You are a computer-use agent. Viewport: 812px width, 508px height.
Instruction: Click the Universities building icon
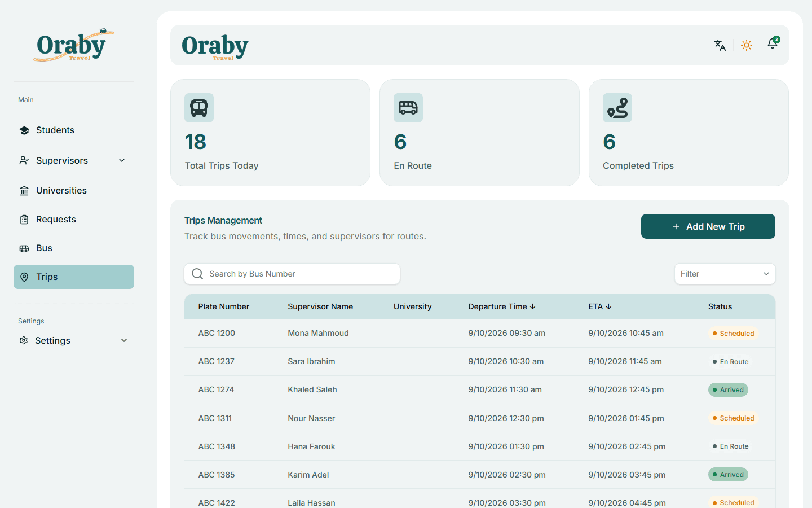24,191
